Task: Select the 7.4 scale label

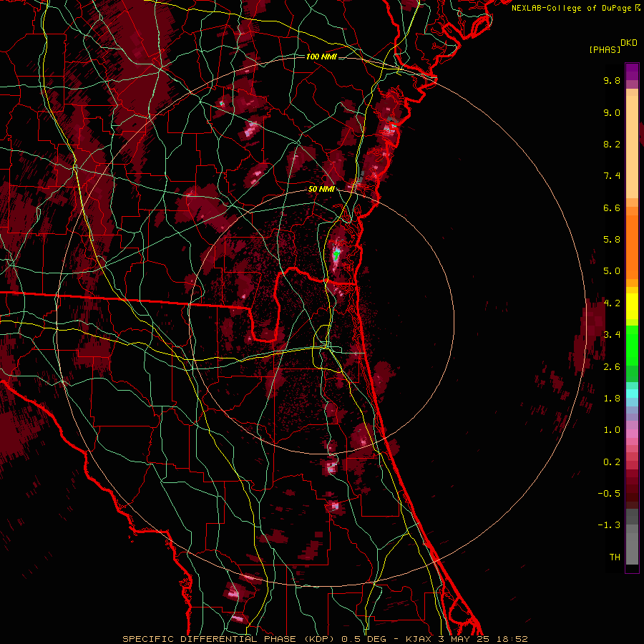Action: [x=612, y=176]
